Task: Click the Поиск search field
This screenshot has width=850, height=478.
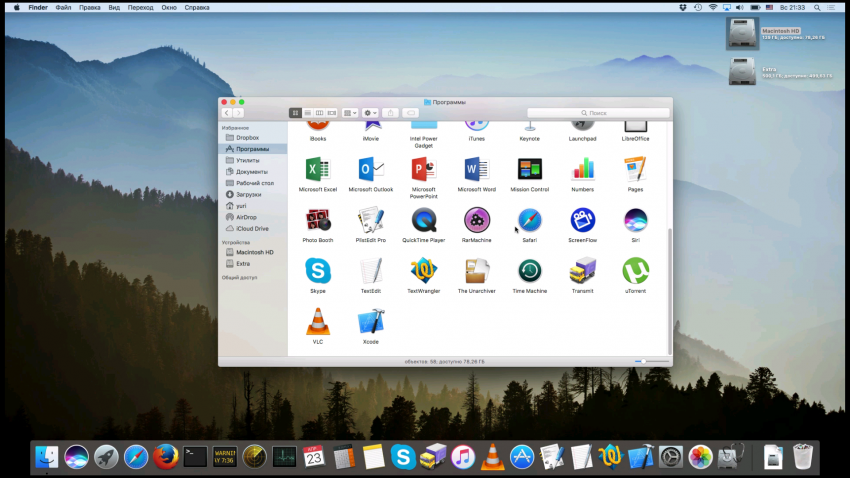Action: tap(598, 113)
